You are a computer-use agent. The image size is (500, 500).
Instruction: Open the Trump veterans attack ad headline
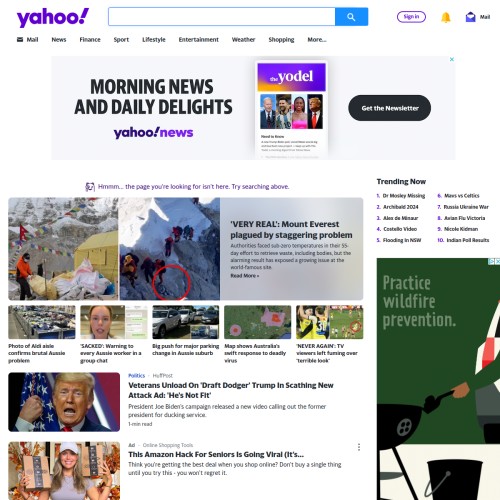click(231, 390)
